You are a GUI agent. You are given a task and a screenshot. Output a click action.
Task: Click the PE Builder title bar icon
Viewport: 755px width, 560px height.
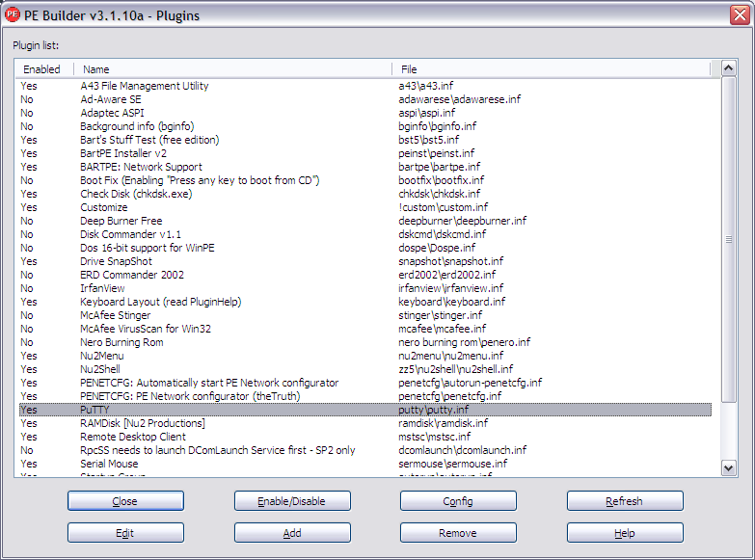click(x=12, y=14)
